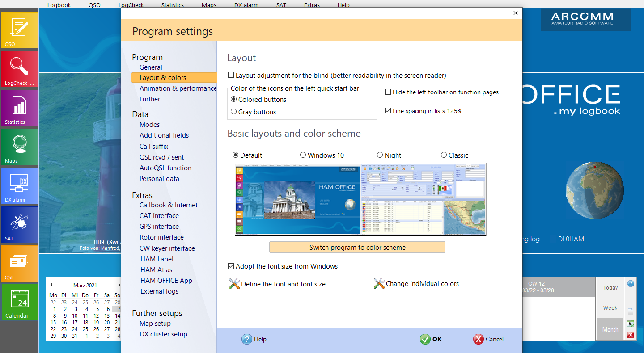This screenshot has height=353, width=644.
Task: Click Switch program to color scheme button
Action: tap(357, 248)
